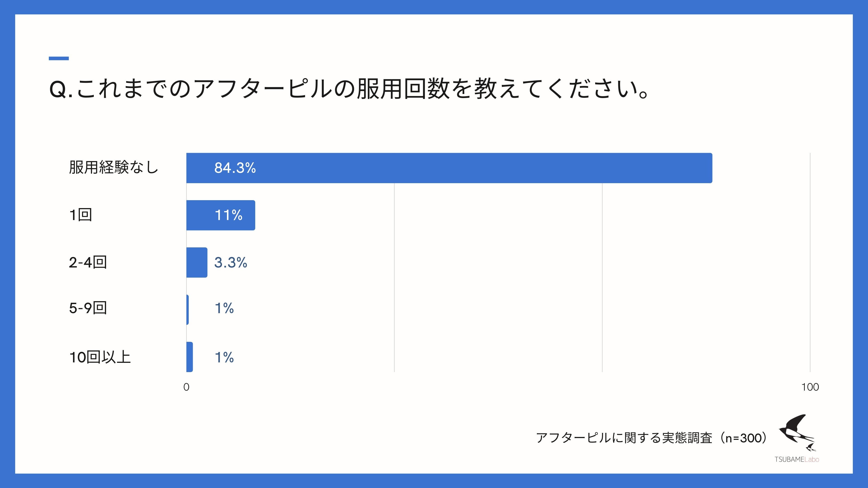Click the 3.3% value label
Image resolution: width=868 pixels, height=488 pixels.
coord(231,263)
